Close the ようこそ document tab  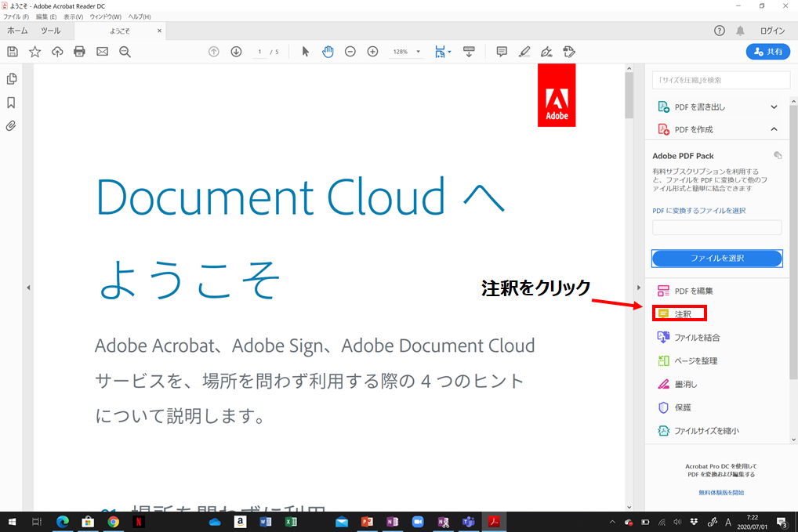tap(159, 31)
